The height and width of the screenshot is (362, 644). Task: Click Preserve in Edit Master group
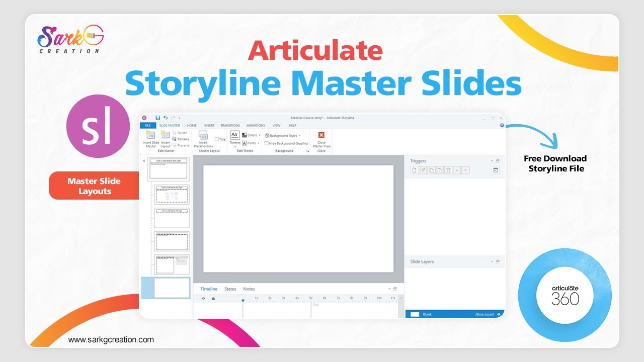coord(181,145)
